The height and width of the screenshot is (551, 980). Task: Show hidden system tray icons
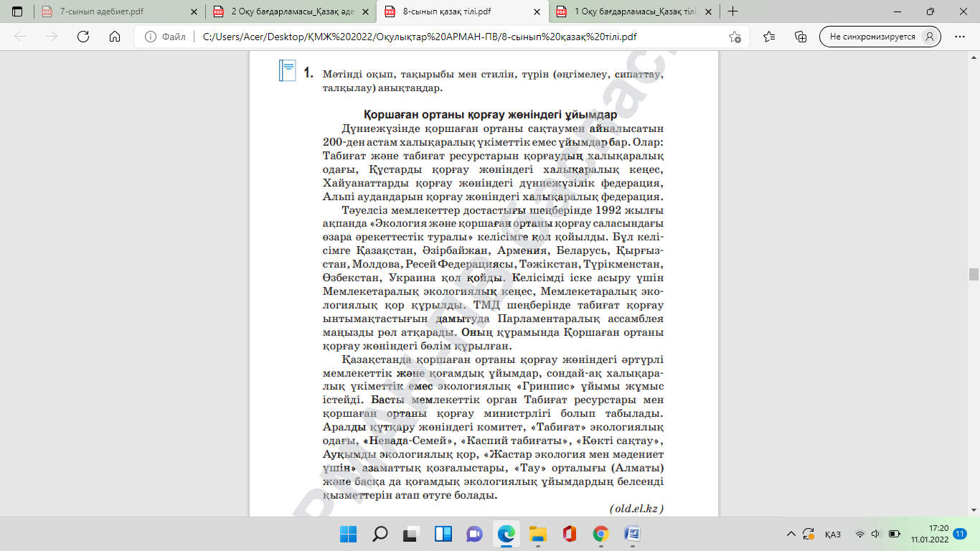791,534
